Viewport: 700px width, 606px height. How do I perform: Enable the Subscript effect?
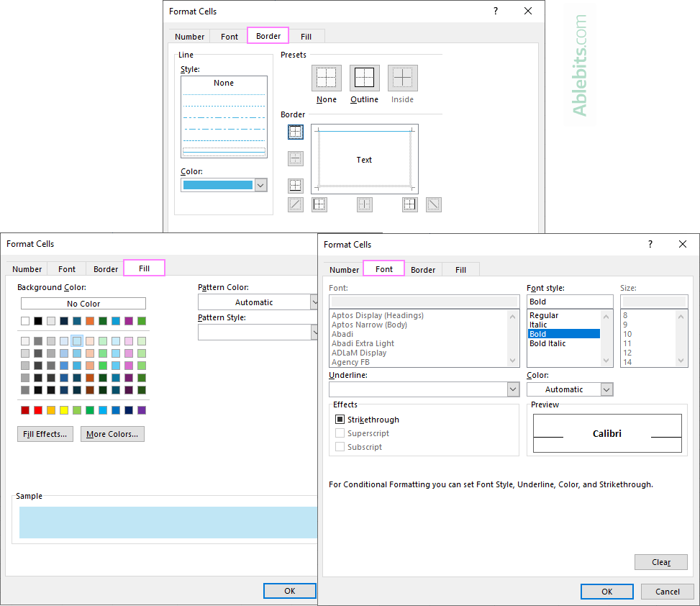[339, 446]
